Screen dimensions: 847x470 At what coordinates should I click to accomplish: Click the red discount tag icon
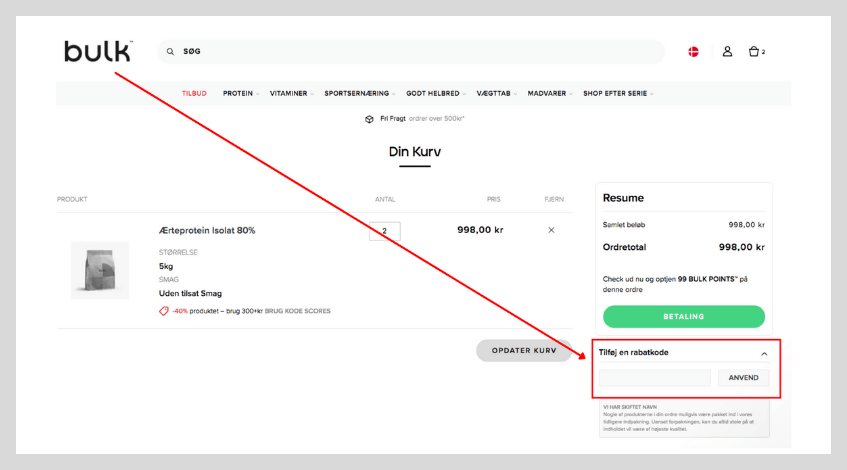[164, 311]
